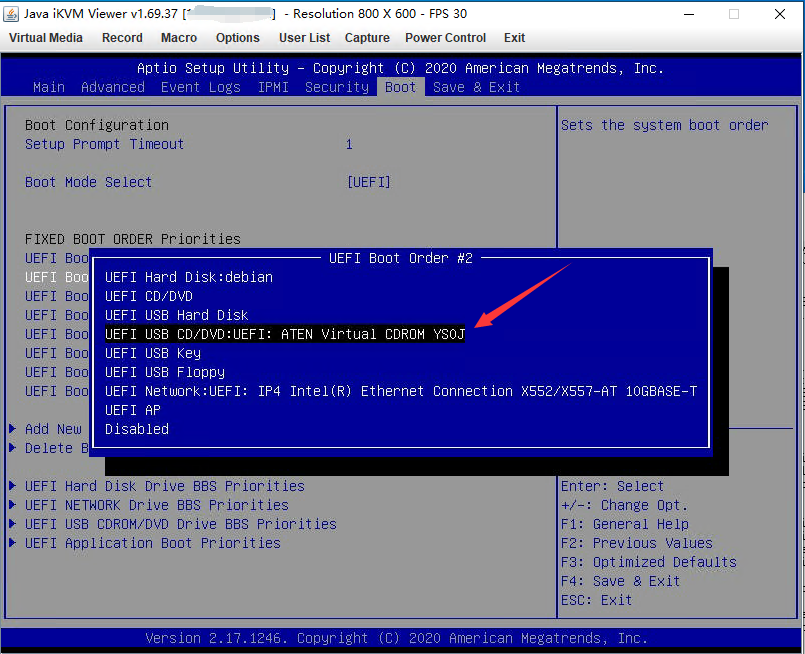Click the Java iKVM Viewer title icon

(11, 14)
